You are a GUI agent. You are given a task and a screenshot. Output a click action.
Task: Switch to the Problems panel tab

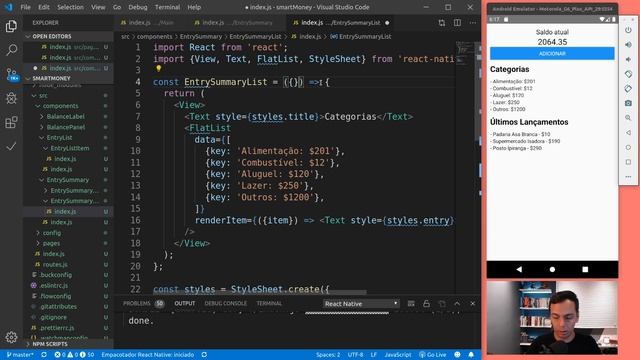pyautogui.click(x=136, y=304)
